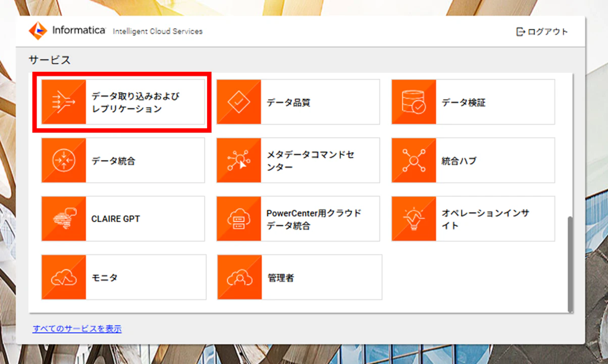Open the データ検証 service tile
The image size is (608, 364).
click(x=473, y=102)
